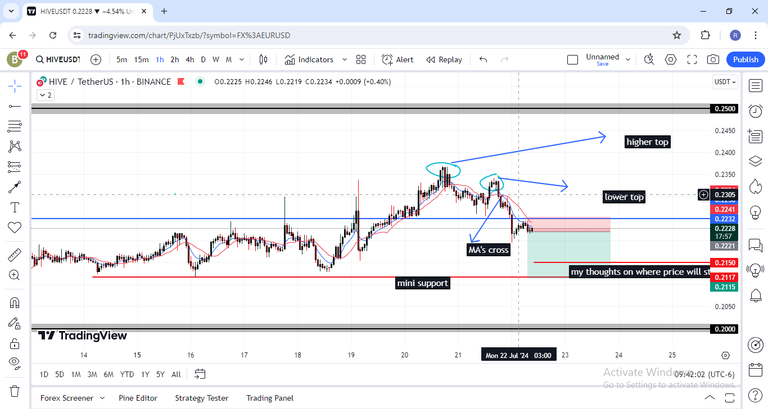This screenshot has width=768, height=409.
Task: Open the forecasting and measurement tools
Action: pos(15,167)
